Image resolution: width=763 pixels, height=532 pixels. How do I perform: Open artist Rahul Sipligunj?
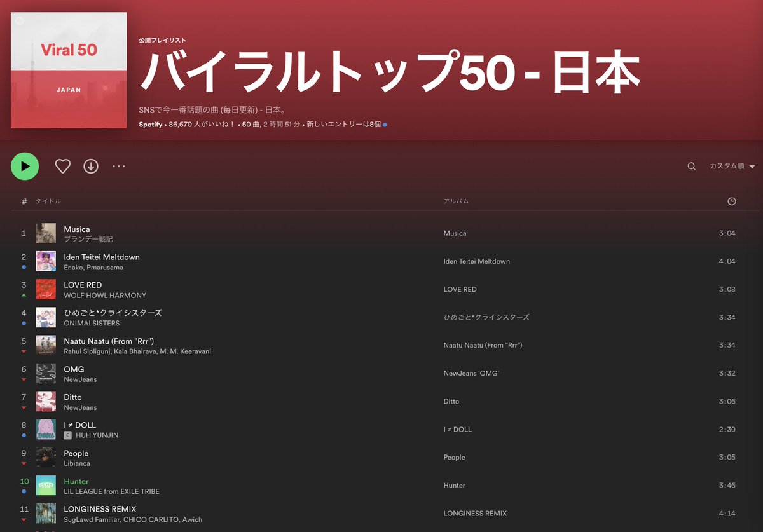[x=87, y=351]
